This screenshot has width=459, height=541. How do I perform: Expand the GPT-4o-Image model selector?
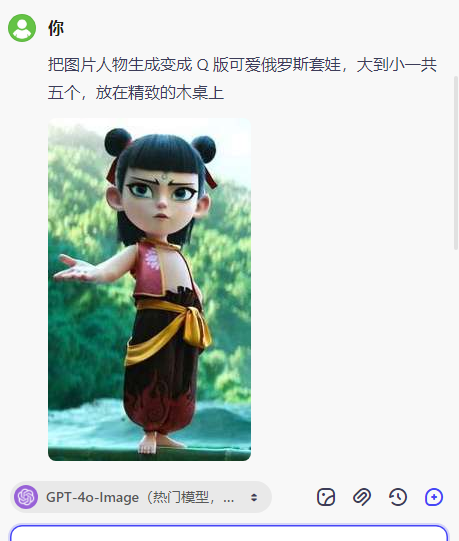pos(141,497)
